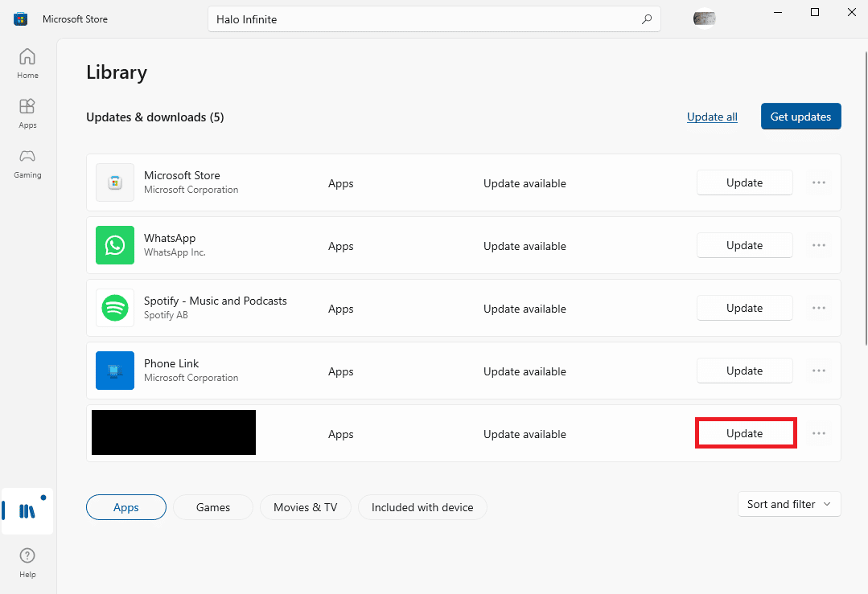Click the Update all link
Screen dimensions: 868x594
point(712,117)
